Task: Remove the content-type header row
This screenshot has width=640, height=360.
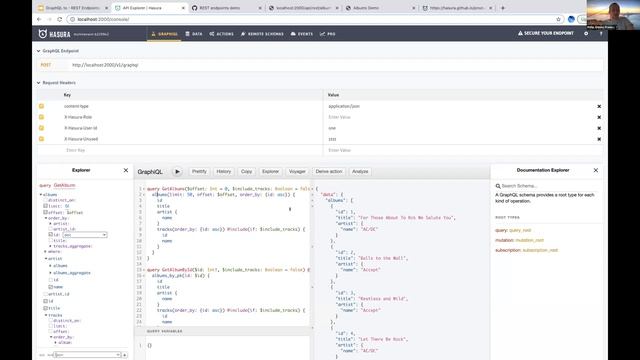Action: [599, 106]
